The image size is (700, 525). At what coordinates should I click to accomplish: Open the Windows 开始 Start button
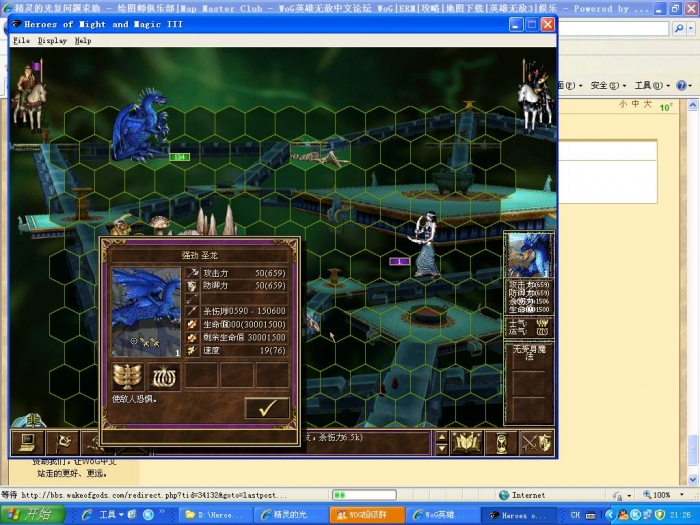tap(32, 514)
